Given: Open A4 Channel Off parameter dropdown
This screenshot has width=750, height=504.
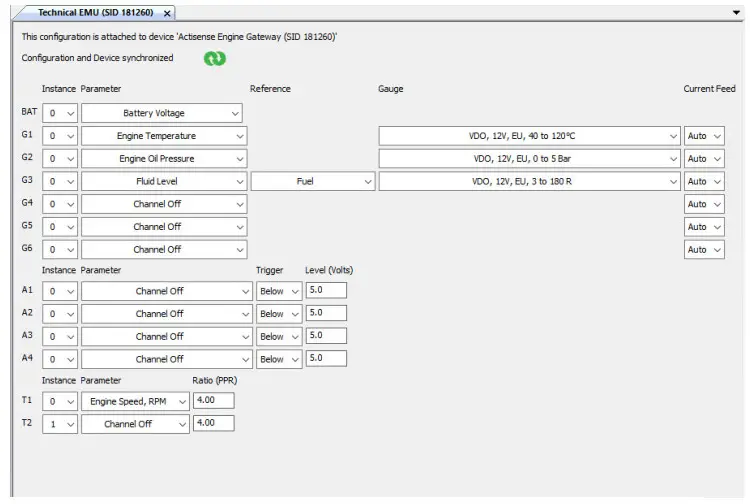Looking at the screenshot, I should tap(167, 359).
